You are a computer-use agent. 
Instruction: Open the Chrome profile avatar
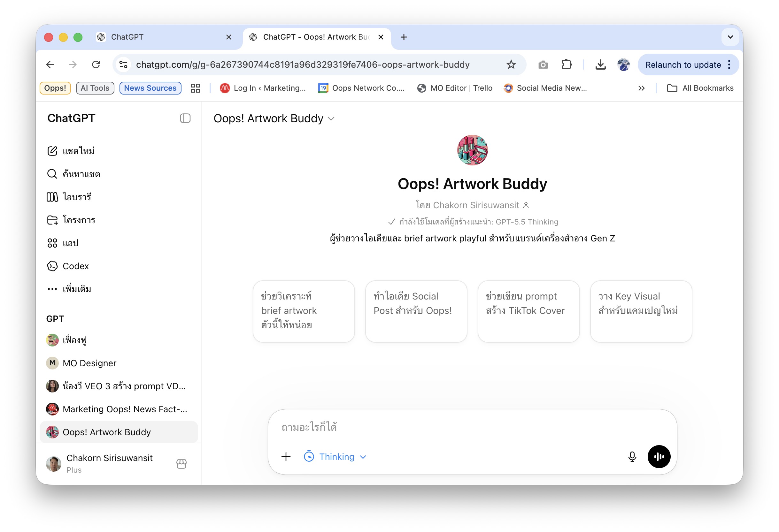click(x=623, y=64)
